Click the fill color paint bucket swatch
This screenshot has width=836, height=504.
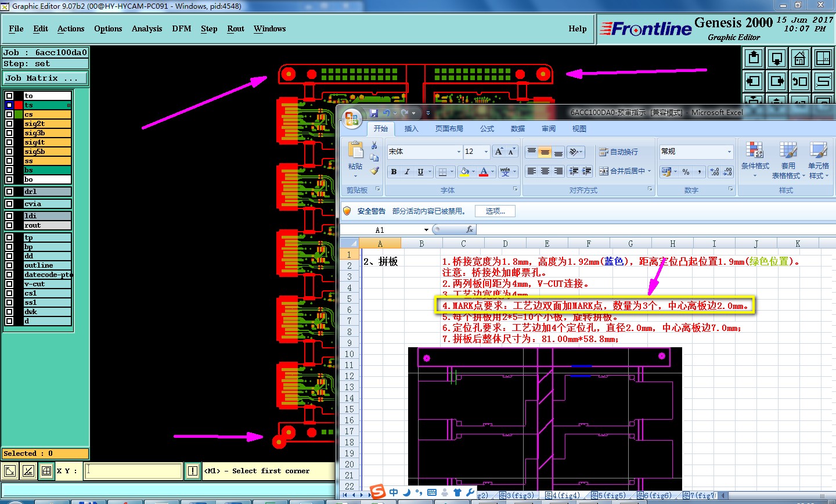tap(464, 172)
